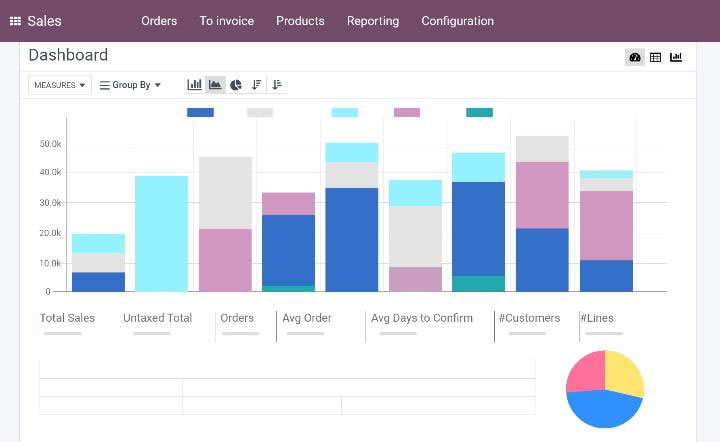720x442 pixels.
Task: Open the Orders menu
Action: pyautogui.click(x=159, y=21)
